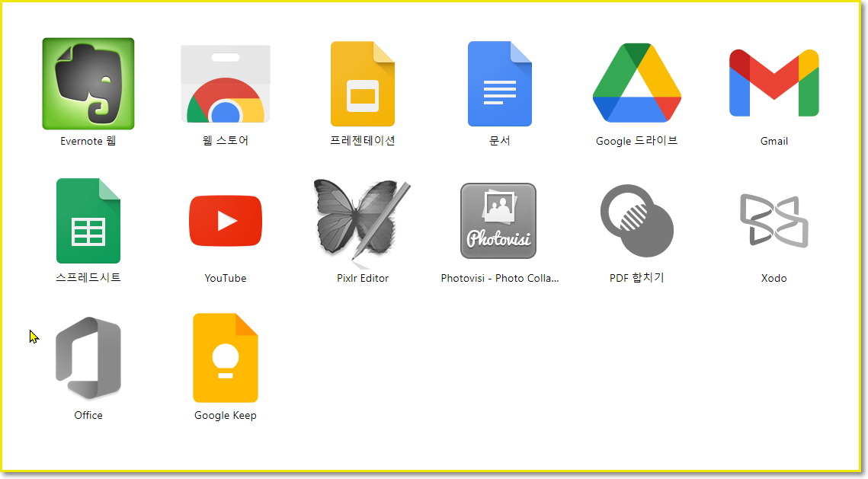The width and height of the screenshot is (868, 479).
Task: Click the 'Gmail' label text
Action: pyautogui.click(x=774, y=141)
